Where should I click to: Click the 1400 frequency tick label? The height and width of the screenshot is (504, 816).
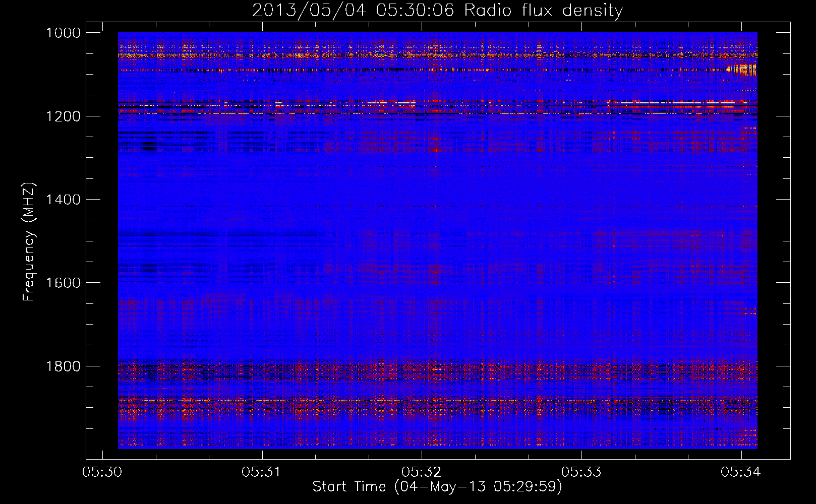click(63, 200)
